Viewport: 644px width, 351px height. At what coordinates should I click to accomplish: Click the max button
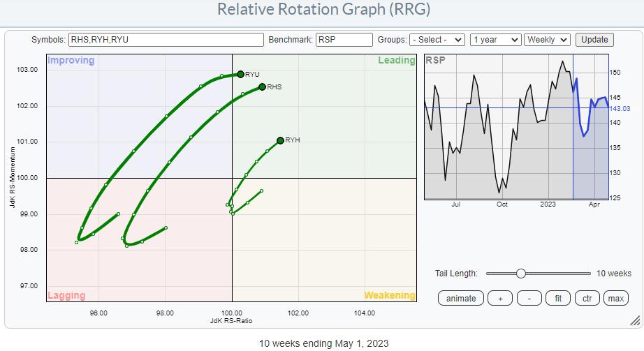[615, 298]
